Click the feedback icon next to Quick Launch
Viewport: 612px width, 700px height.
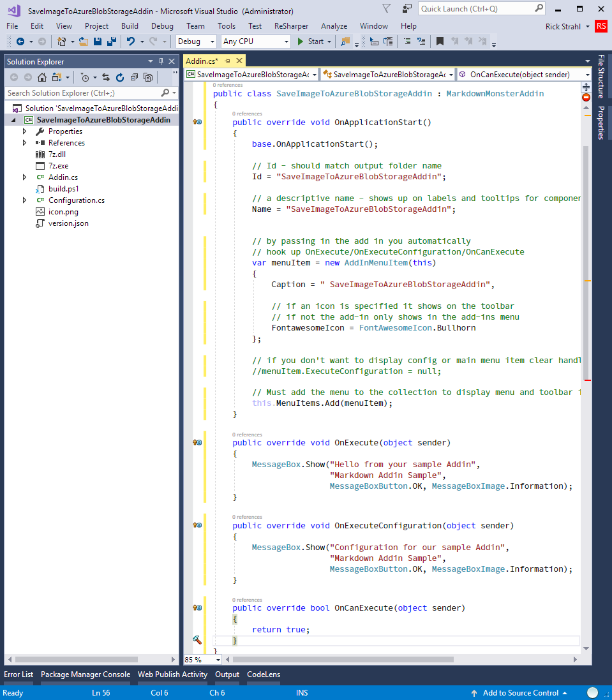tap(407, 8)
